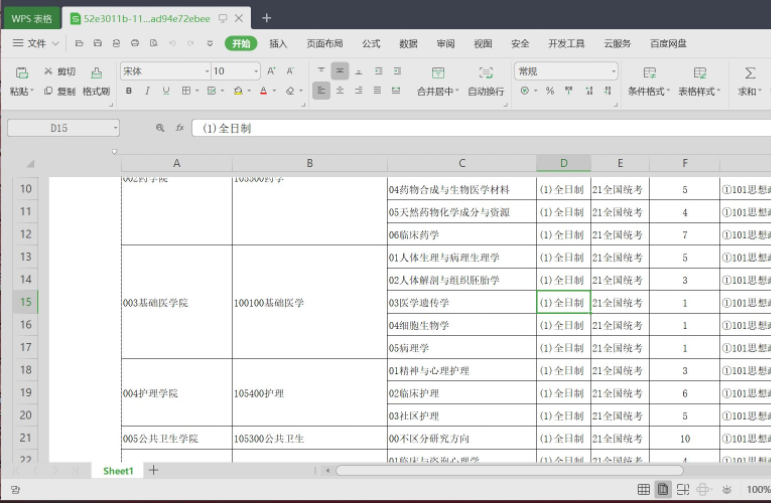771x503 pixels.
Task: Click the horizontal scrollbar at bottom
Action: 509,471
